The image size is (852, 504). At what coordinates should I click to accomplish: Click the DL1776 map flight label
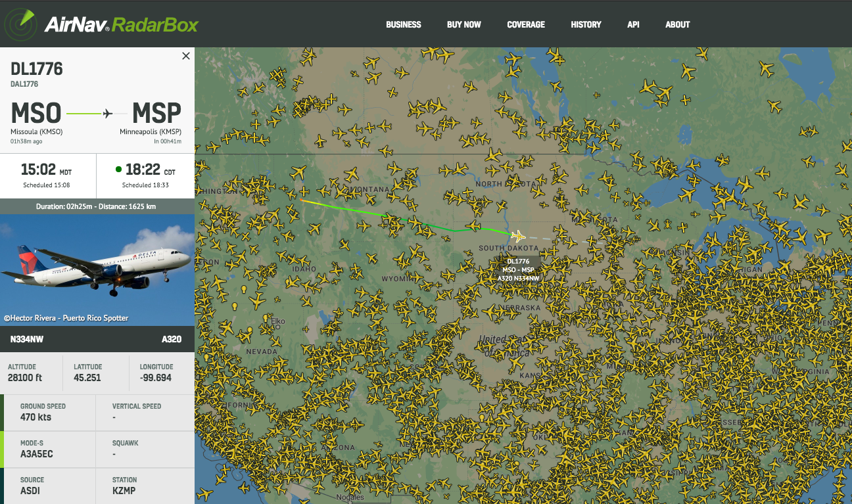pos(518,269)
